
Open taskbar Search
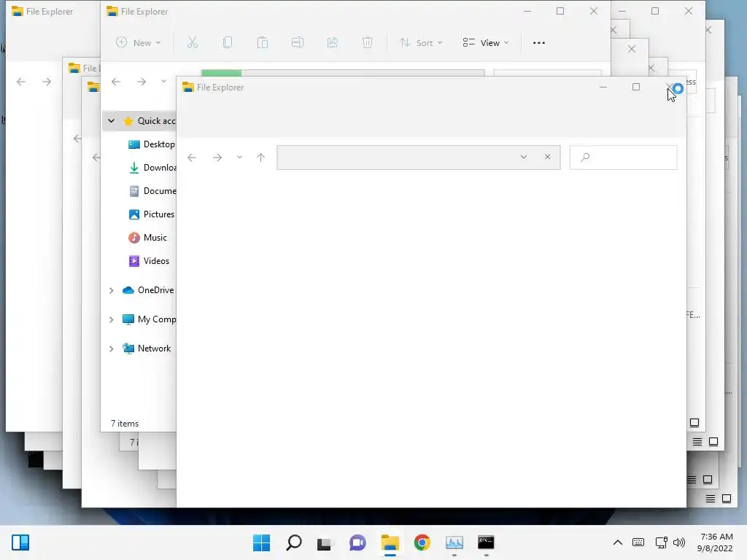click(x=294, y=542)
